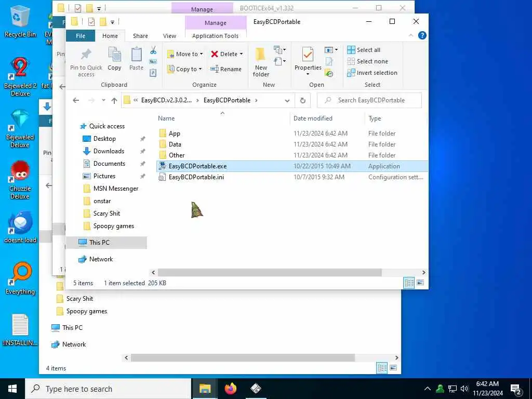Open the Everything search desktop icon
This screenshot has width=532, height=399.
tap(20, 278)
